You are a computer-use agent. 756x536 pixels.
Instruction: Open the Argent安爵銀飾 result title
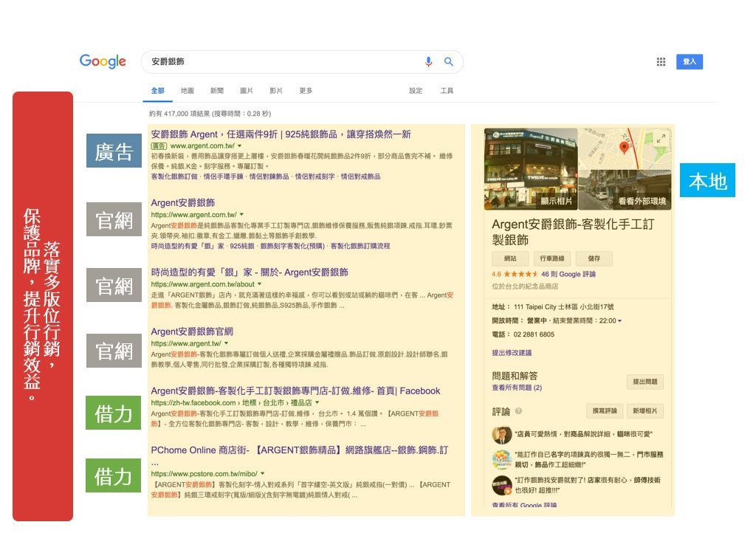click(x=183, y=203)
